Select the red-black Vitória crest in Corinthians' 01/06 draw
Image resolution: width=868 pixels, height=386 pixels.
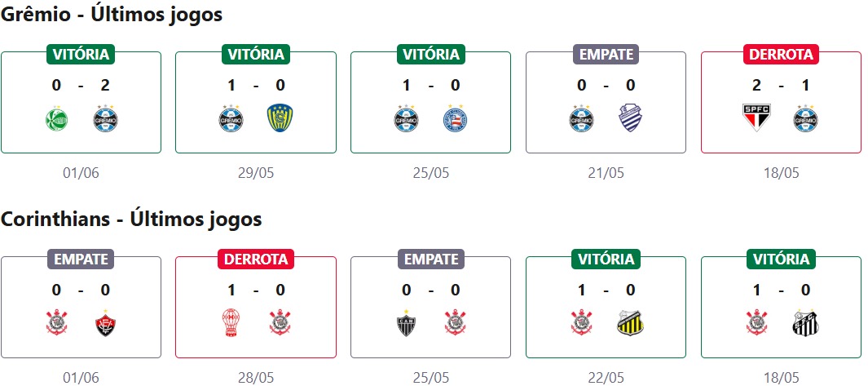[x=106, y=324]
